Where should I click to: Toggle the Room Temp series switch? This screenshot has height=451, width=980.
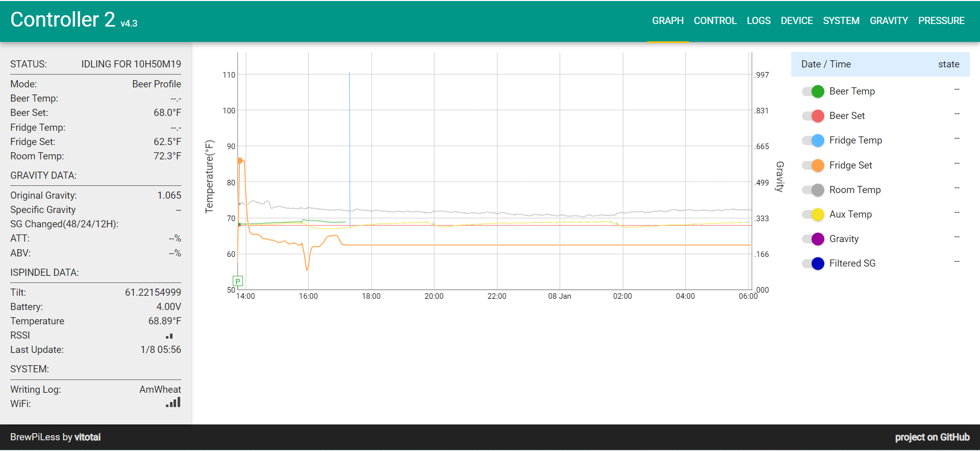click(813, 190)
